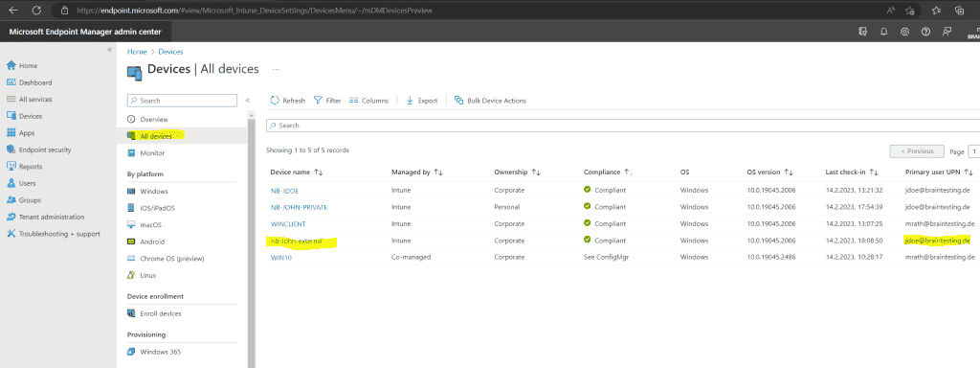The image size is (980, 368).
Task: Click the devices table search field
Action: pos(622,126)
